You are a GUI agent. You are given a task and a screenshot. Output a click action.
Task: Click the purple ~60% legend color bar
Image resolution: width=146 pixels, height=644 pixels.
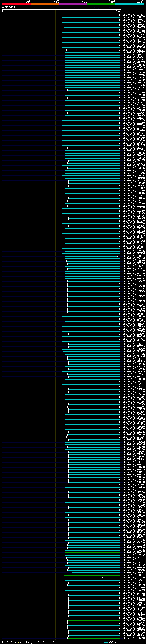[73, 4]
